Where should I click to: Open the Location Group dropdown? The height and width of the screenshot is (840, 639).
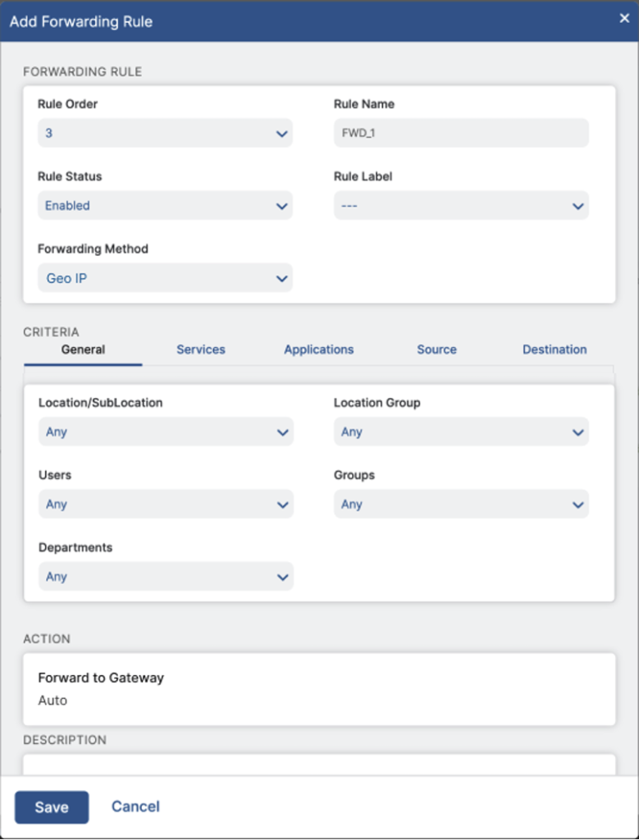click(x=461, y=432)
